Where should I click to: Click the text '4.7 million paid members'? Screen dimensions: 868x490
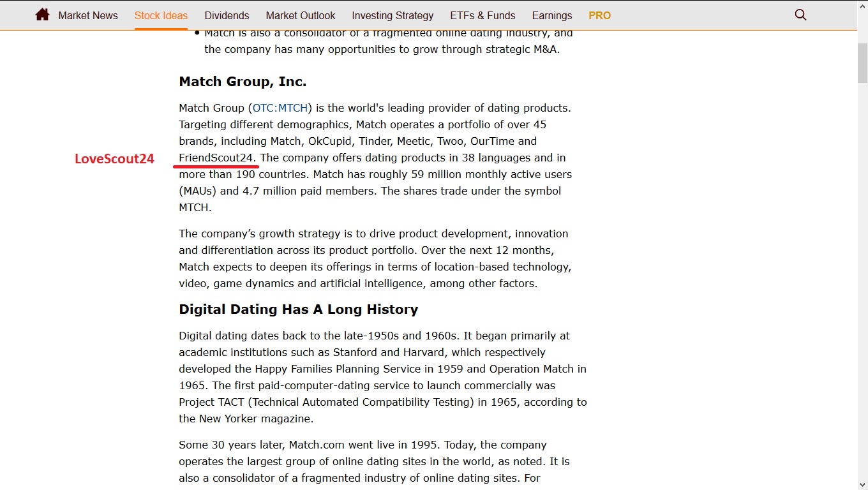tap(309, 191)
